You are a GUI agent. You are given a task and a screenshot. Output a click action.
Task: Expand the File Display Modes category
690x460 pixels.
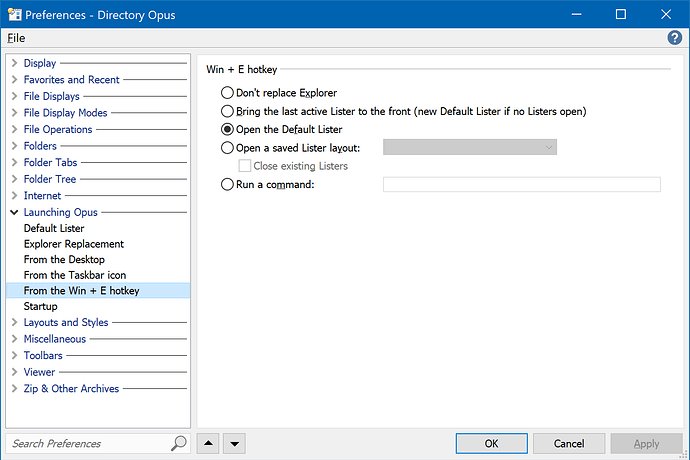point(15,113)
